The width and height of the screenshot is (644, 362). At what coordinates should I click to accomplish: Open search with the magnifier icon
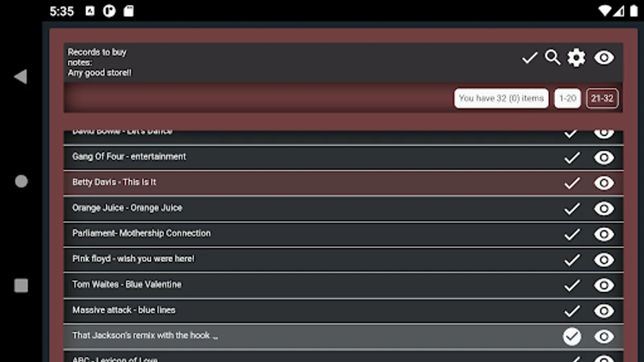[553, 58]
